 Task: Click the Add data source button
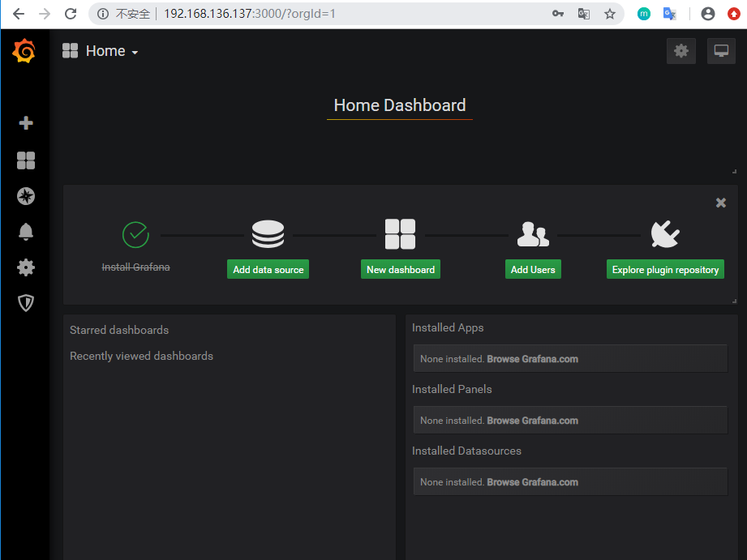point(268,269)
